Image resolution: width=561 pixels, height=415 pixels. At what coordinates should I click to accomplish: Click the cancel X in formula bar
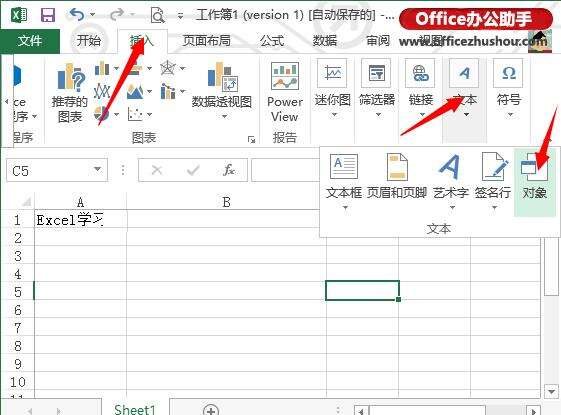click(157, 170)
